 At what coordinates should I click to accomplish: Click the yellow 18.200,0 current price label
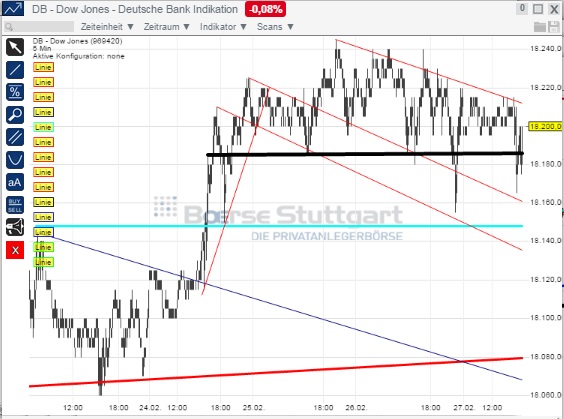tap(545, 126)
